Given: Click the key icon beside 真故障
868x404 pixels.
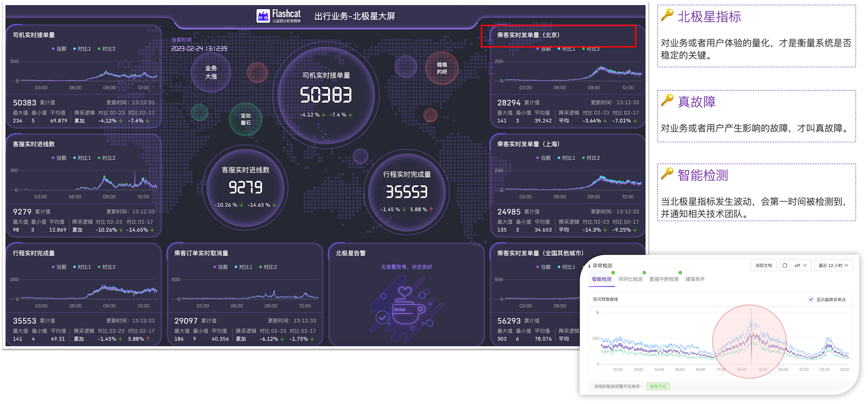Looking at the screenshot, I should [x=667, y=100].
